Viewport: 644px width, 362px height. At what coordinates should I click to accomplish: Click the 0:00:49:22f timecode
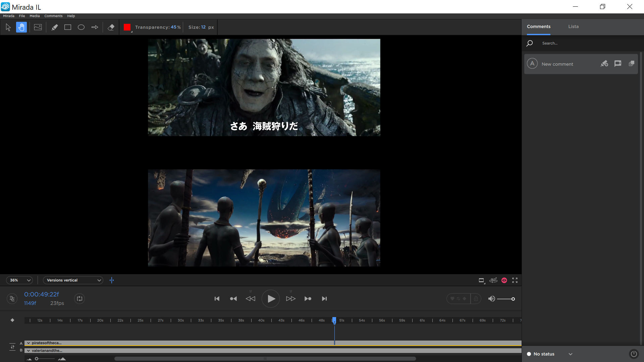[42, 294]
